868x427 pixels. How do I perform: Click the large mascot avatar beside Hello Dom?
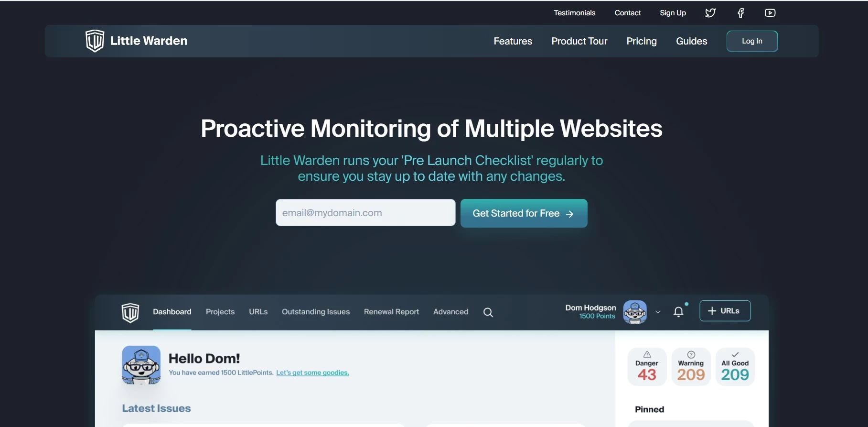141,365
